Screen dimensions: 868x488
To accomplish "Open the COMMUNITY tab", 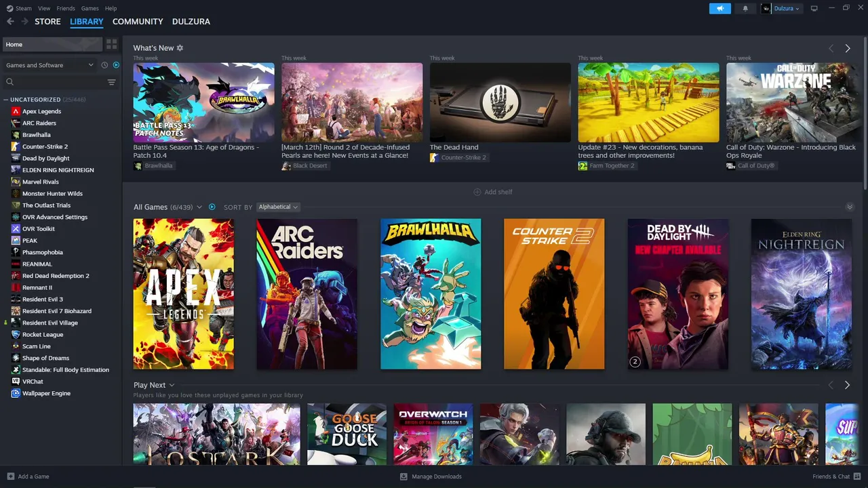I will tap(138, 22).
